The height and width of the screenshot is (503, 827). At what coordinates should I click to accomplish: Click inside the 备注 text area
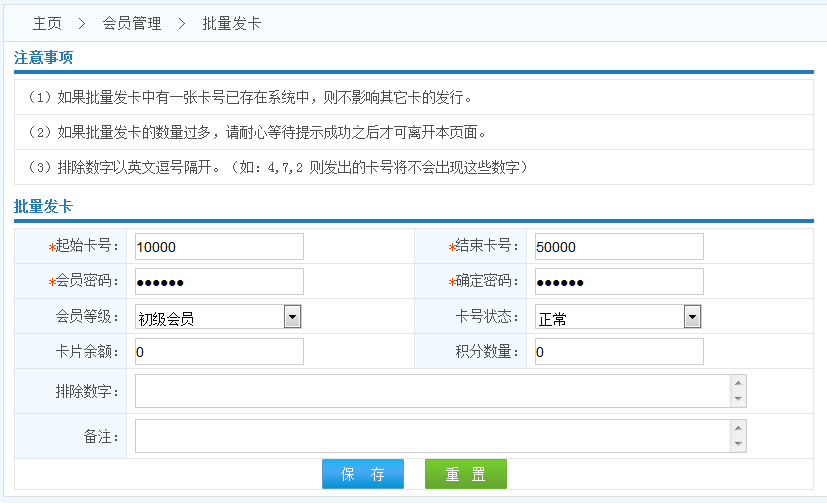(x=432, y=436)
